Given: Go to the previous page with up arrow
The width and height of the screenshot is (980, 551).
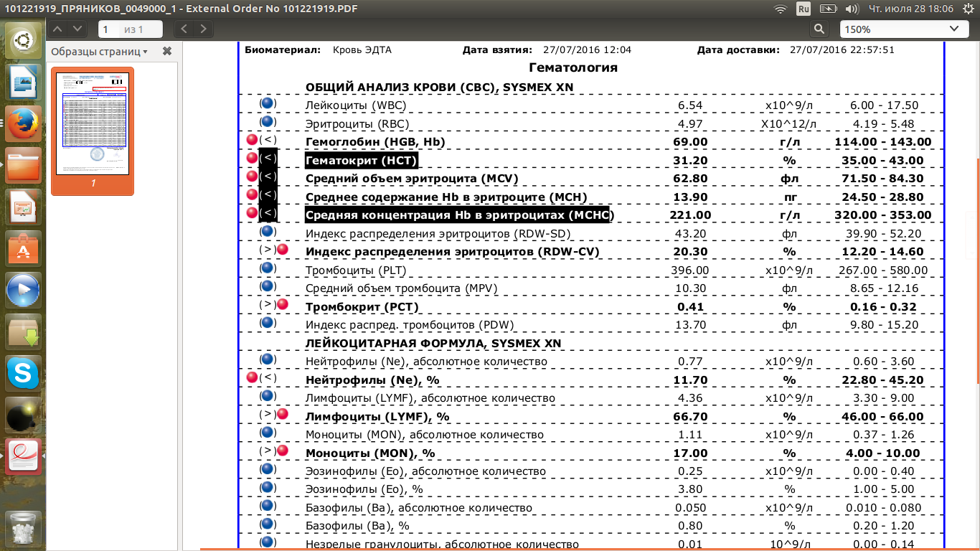Looking at the screenshot, I should pyautogui.click(x=58, y=29).
